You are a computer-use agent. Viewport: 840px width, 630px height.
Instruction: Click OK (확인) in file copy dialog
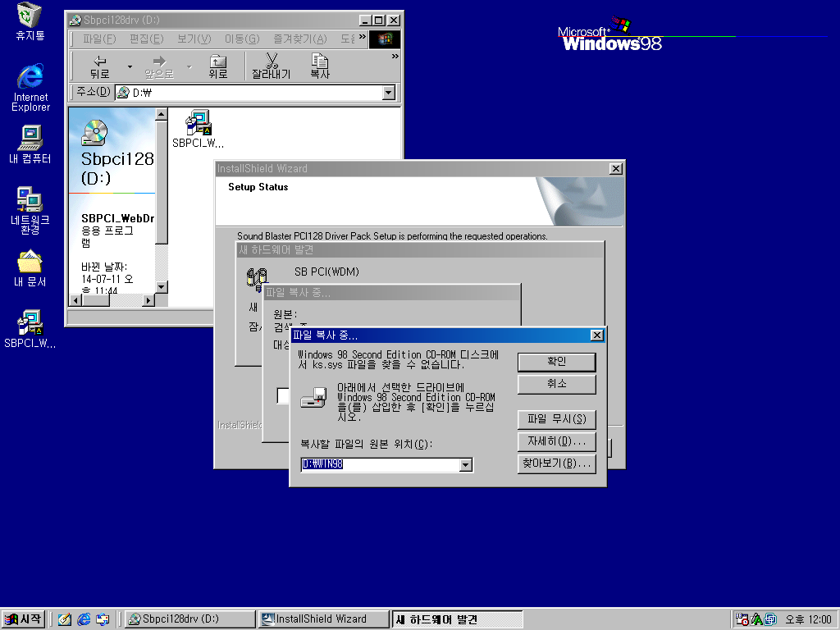[557, 362]
